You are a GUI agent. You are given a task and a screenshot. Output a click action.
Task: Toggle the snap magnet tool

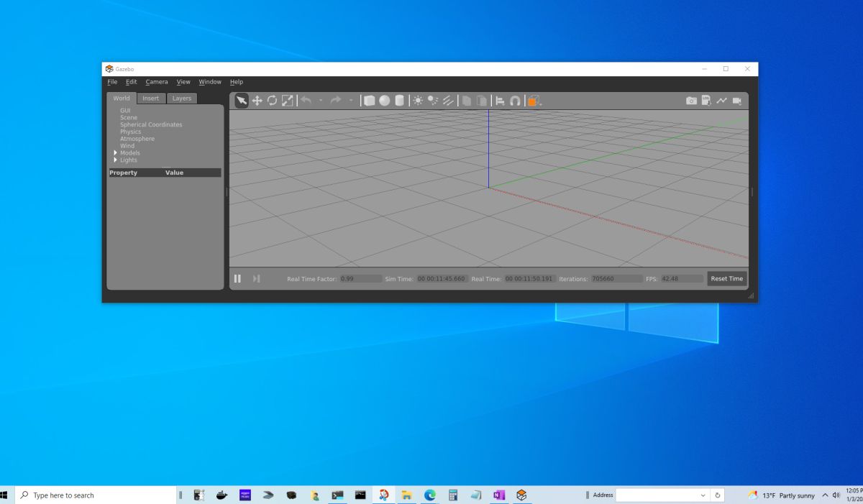click(515, 101)
